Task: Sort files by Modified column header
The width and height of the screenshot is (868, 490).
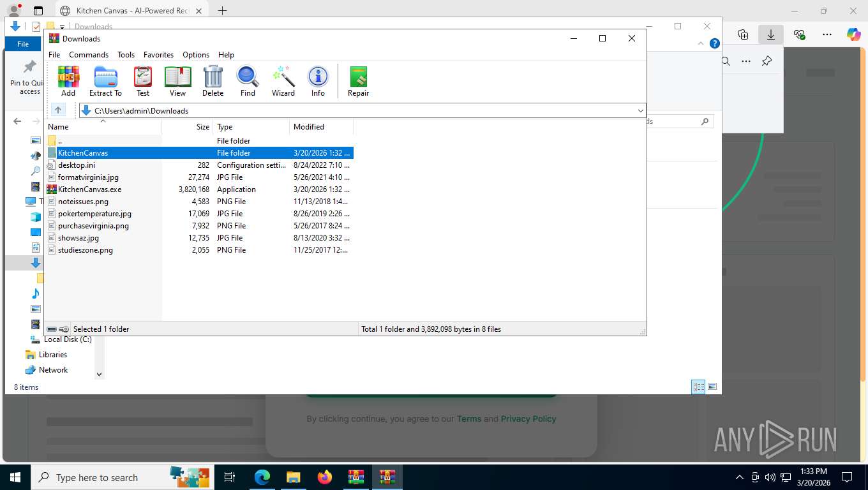Action: [322, 127]
